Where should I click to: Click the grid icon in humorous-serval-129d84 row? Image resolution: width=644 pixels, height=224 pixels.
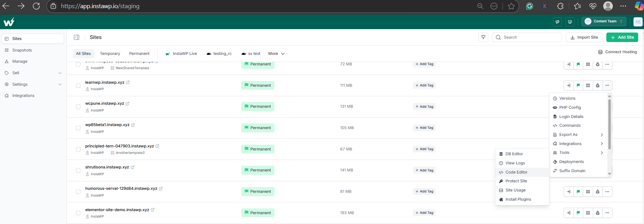tap(588, 191)
